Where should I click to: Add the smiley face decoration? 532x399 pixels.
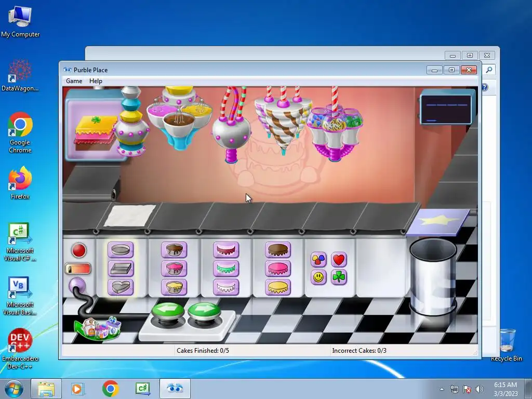click(318, 277)
